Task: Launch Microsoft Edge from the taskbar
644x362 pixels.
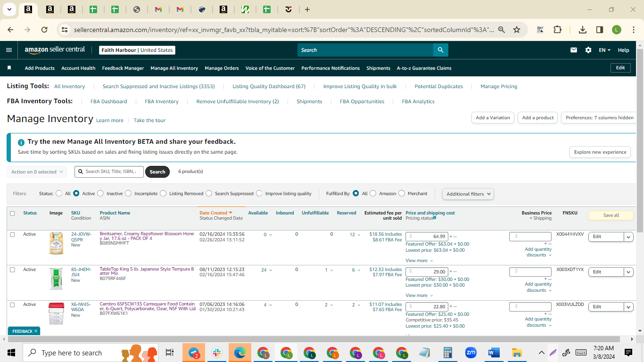Action: pos(240,353)
